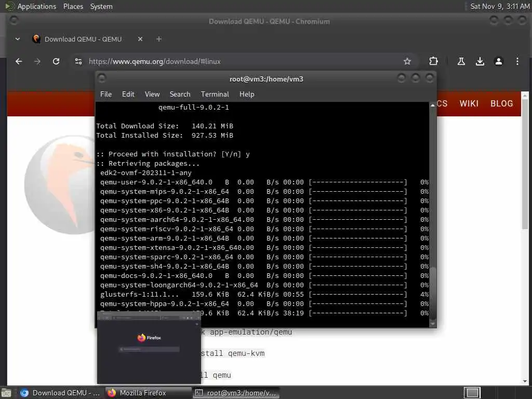This screenshot has height=399, width=532.
Task: Open the terminal View menu
Action: coord(152,95)
